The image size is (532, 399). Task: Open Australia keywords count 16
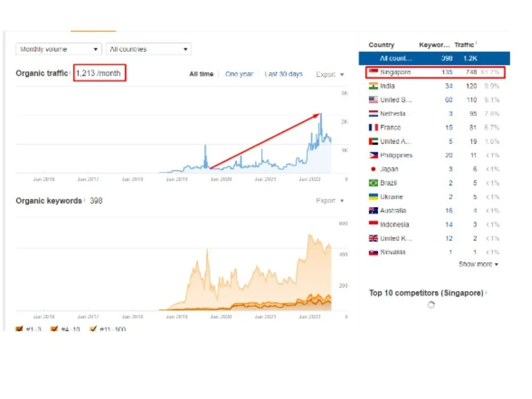(449, 211)
